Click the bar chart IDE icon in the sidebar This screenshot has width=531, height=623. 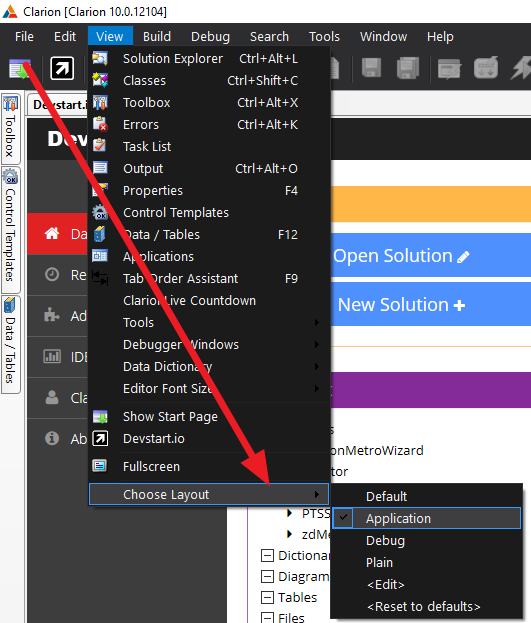point(52,356)
